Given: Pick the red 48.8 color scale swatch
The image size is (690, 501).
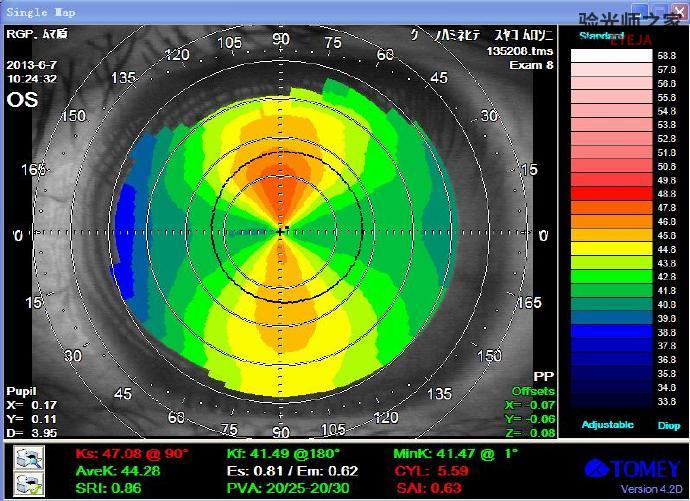Looking at the screenshot, I should [x=611, y=194].
